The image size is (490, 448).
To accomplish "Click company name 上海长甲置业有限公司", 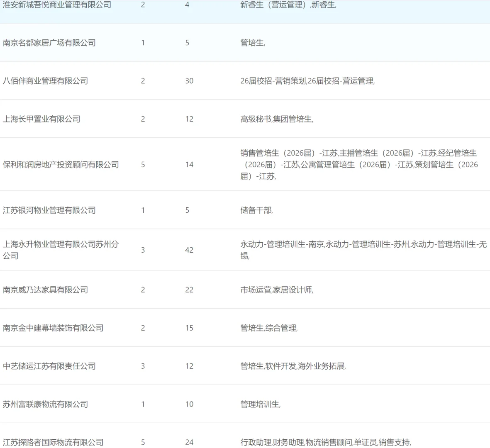I will 41,119.
